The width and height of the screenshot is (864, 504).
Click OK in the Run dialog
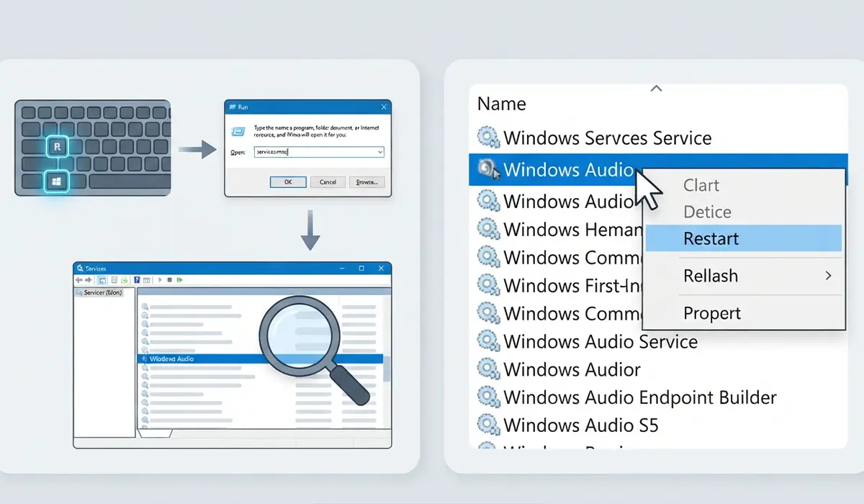tap(287, 182)
